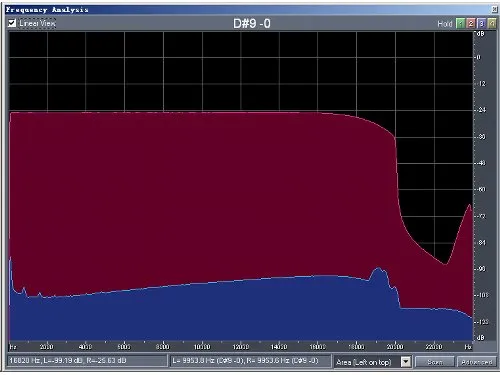Screen dimensions: 500x375
Task: Close the Frequency Analysis window
Action: (x=494, y=10)
